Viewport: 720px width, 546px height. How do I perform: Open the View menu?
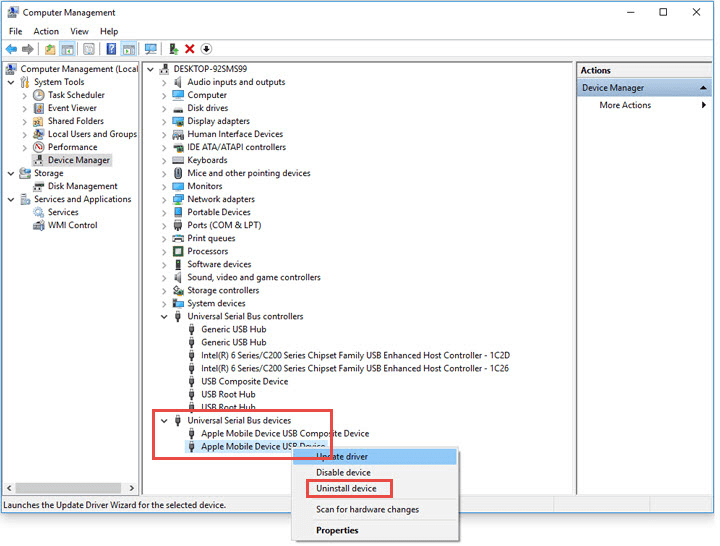coord(79,31)
